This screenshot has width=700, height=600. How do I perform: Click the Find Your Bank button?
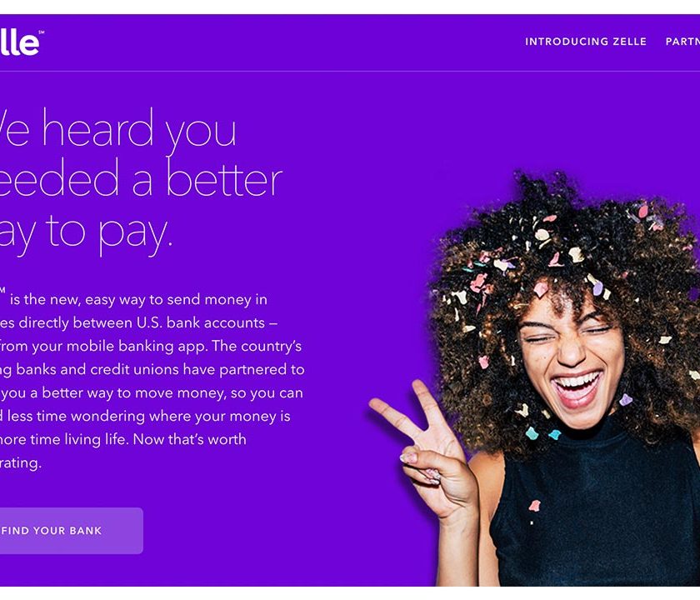coord(72,530)
